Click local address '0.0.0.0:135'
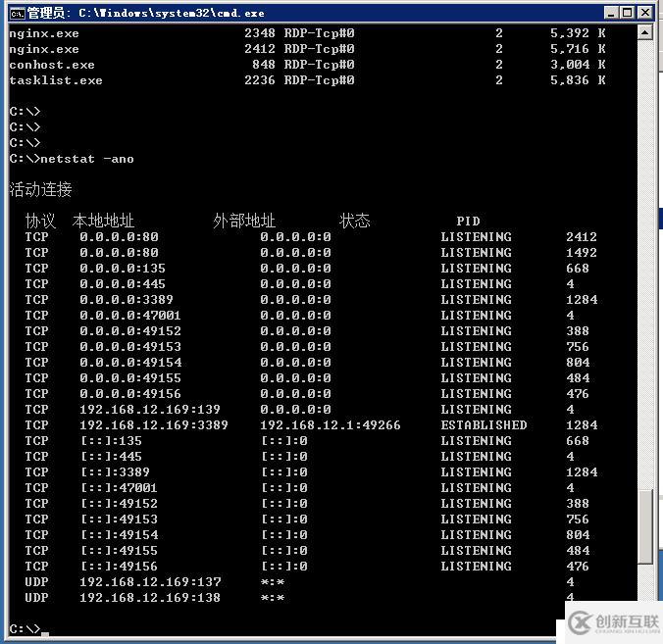The height and width of the screenshot is (644, 663). pos(123,268)
